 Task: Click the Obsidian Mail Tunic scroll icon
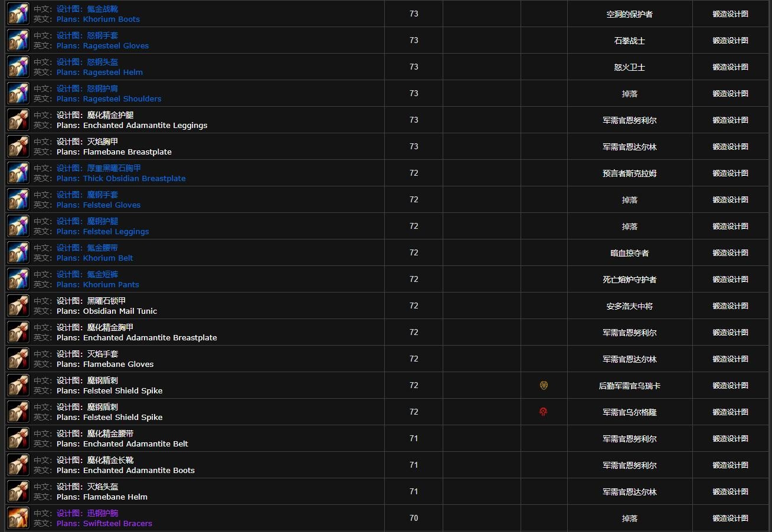pyautogui.click(x=18, y=306)
